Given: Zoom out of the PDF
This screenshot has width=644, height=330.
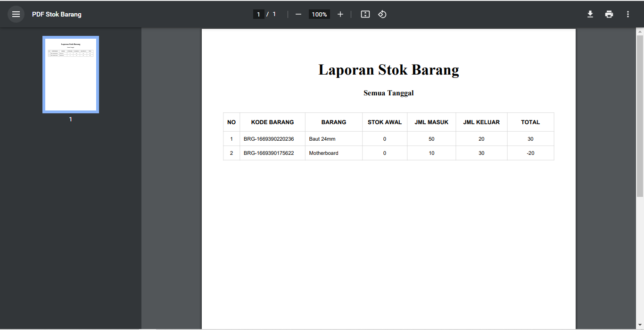Looking at the screenshot, I should coord(298,14).
